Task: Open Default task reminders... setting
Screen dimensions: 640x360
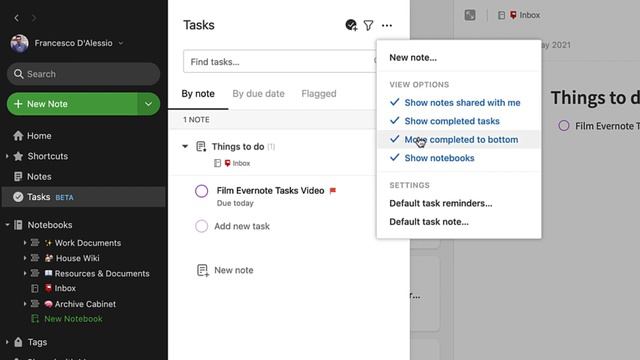Action: pos(440,203)
